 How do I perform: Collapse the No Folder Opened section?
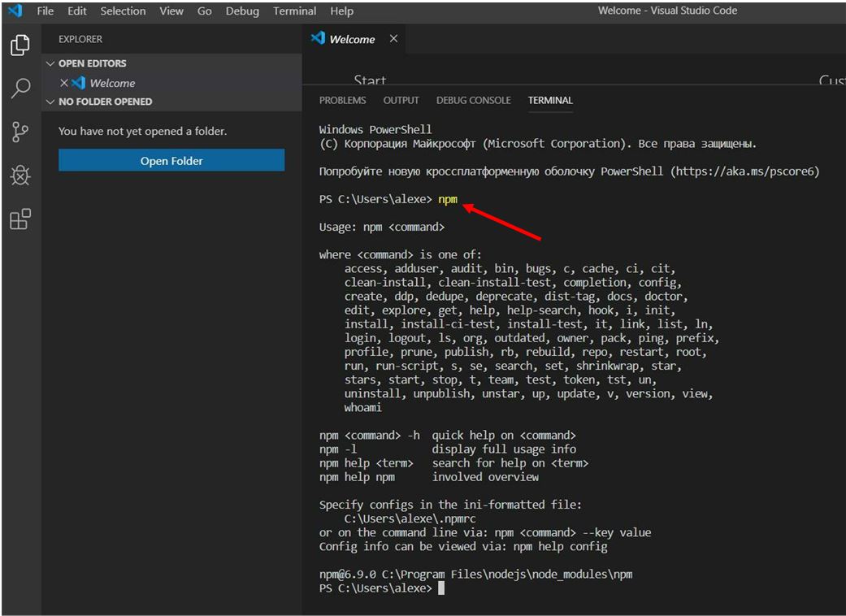pyautogui.click(x=51, y=102)
